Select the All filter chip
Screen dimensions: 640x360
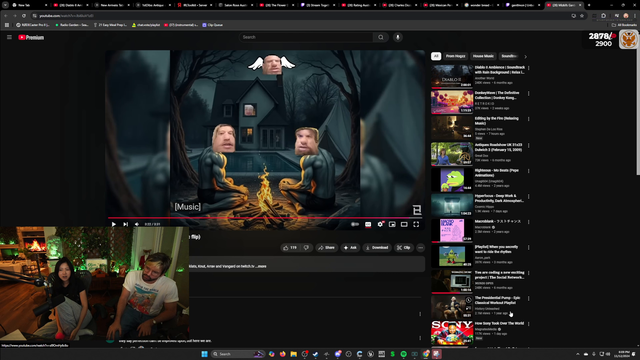click(x=436, y=56)
